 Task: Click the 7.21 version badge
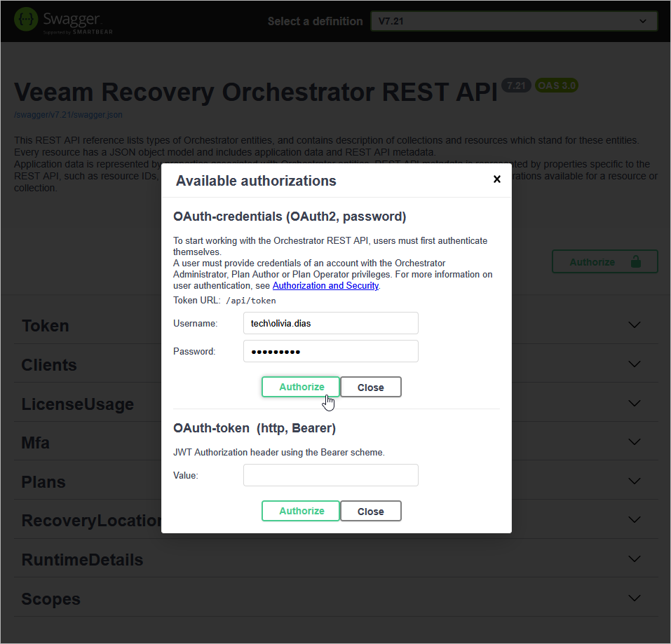tap(516, 85)
